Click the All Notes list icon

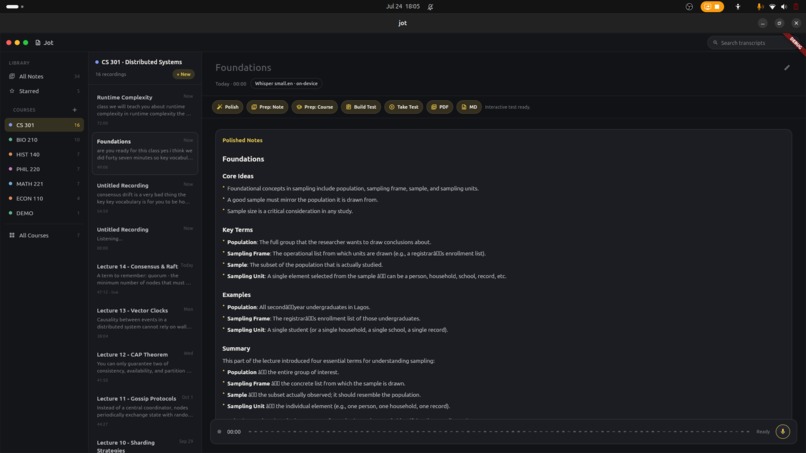click(12, 76)
